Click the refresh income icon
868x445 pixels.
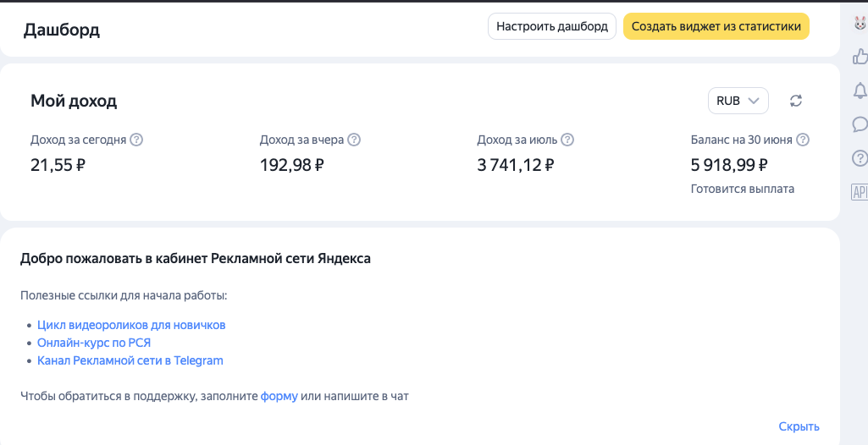tap(795, 101)
